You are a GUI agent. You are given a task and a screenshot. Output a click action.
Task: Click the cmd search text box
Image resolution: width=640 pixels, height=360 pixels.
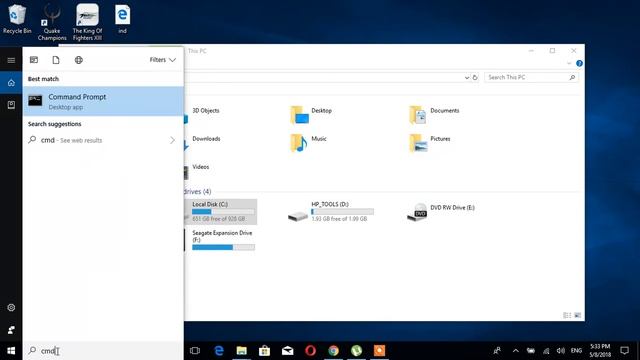pos(103,351)
